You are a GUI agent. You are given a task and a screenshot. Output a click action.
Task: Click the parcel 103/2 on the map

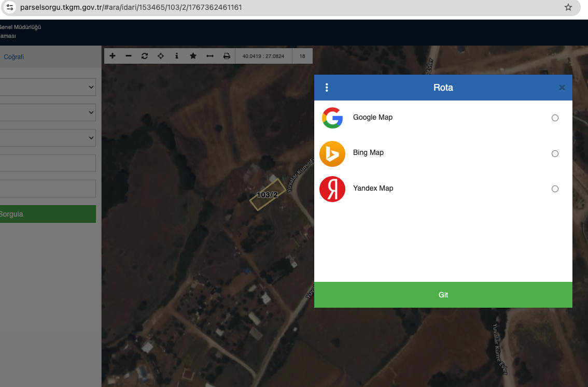click(268, 195)
